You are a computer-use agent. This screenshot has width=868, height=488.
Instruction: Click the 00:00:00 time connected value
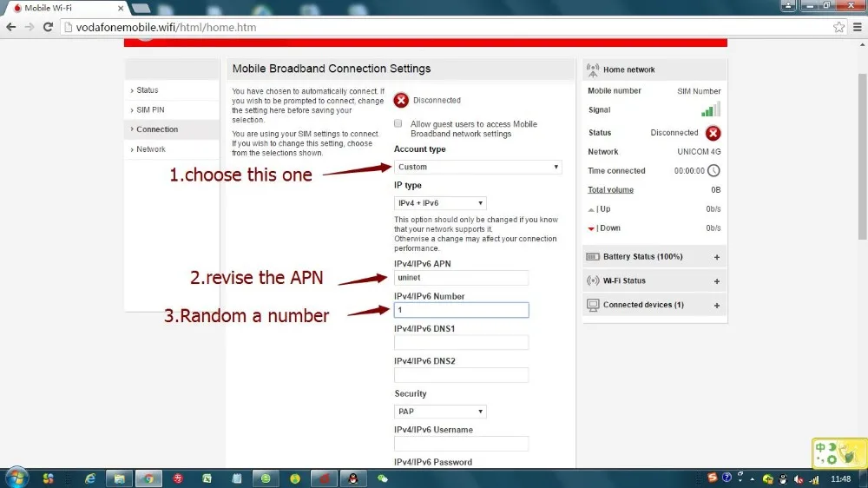coord(689,171)
